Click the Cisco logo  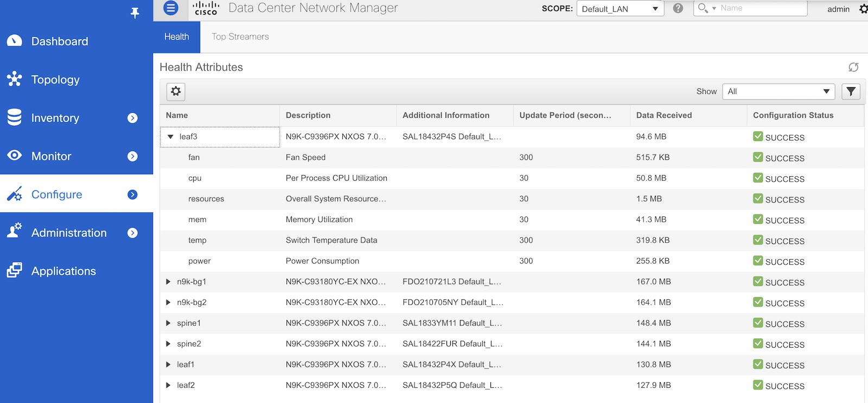point(206,8)
